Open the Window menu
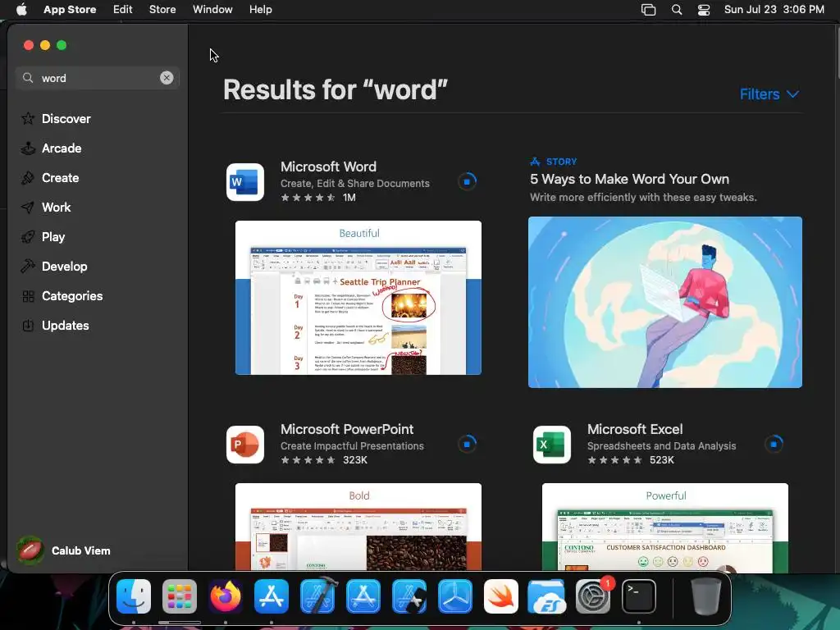 [212, 10]
